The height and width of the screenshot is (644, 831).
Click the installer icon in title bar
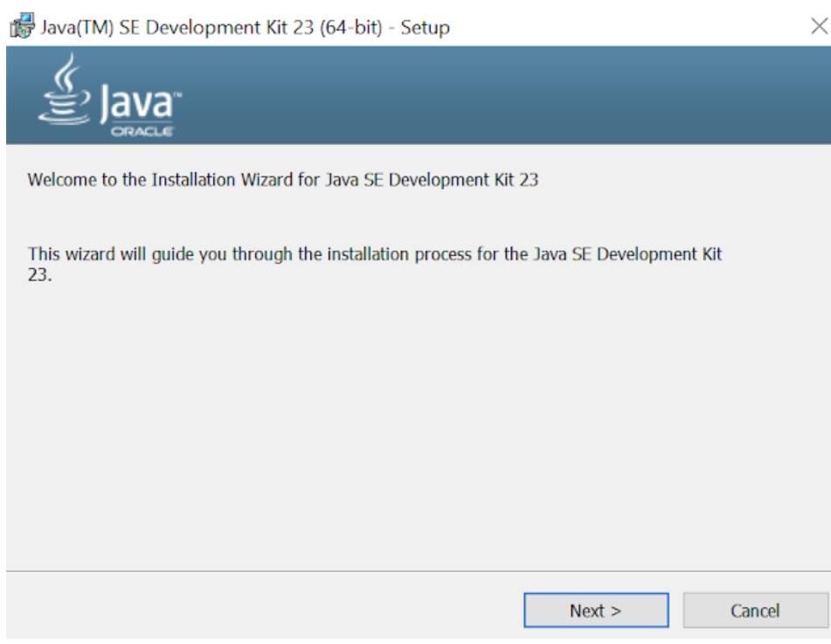(22, 26)
